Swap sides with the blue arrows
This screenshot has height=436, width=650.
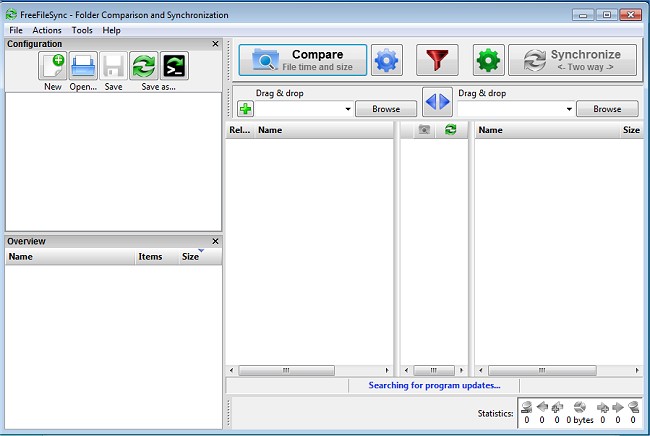(x=437, y=102)
